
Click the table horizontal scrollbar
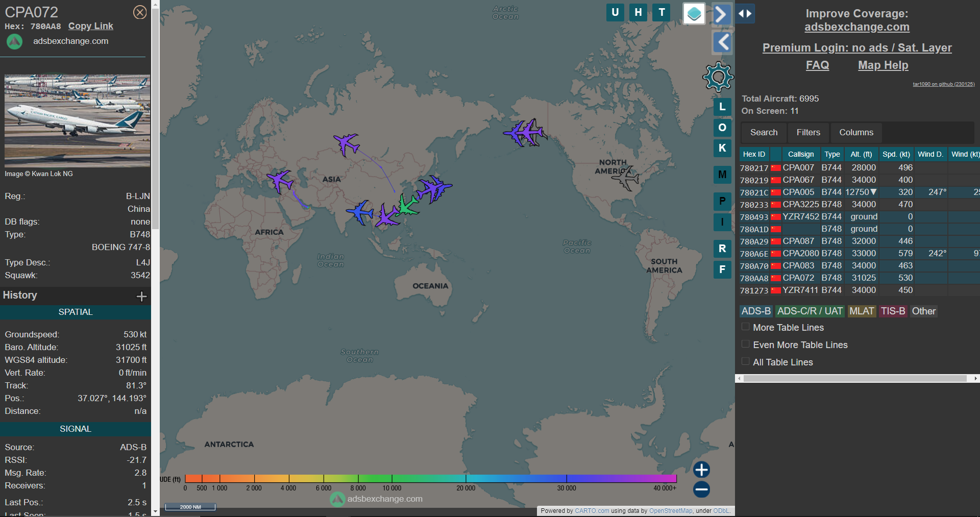pyautogui.click(x=855, y=379)
